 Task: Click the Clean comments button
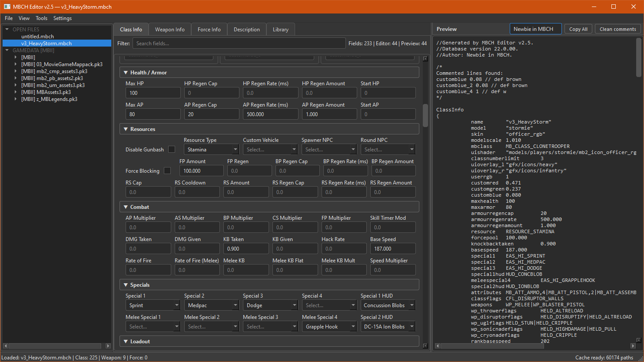(x=618, y=29)
